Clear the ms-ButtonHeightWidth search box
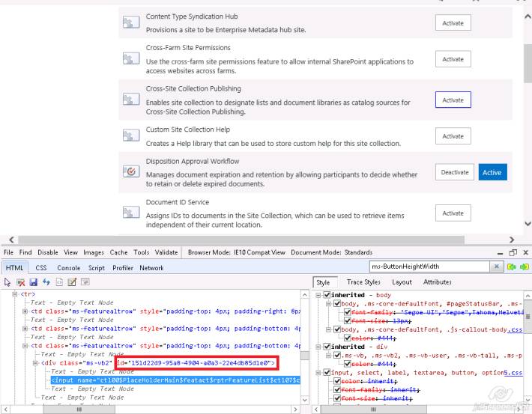532x414 pixels. click(x=496, y=267)
